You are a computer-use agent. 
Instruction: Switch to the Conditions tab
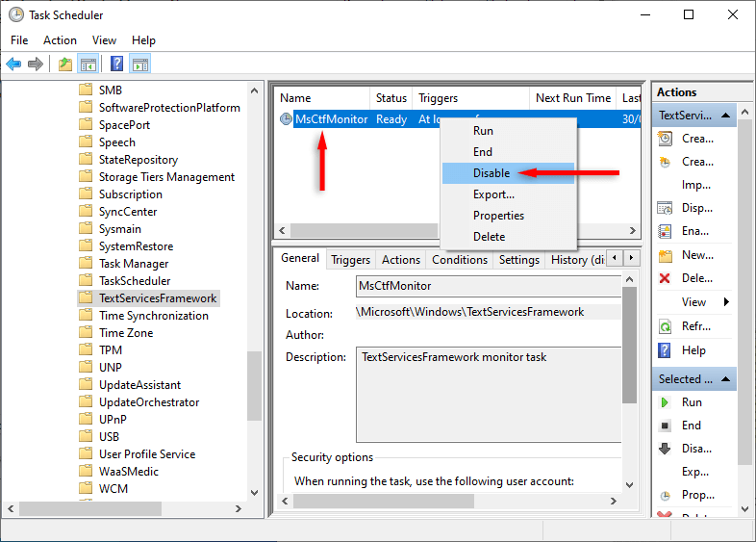pos(460,260)
